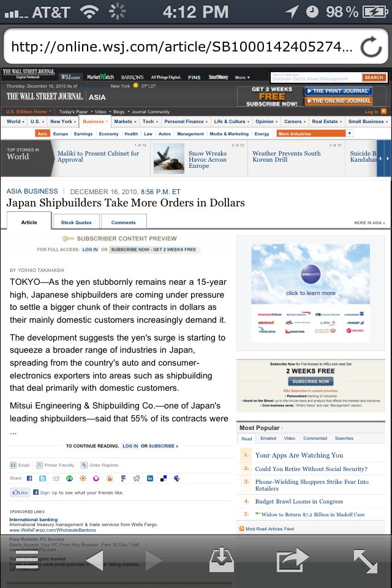Open the MarketWatch network link

[100, 77]
